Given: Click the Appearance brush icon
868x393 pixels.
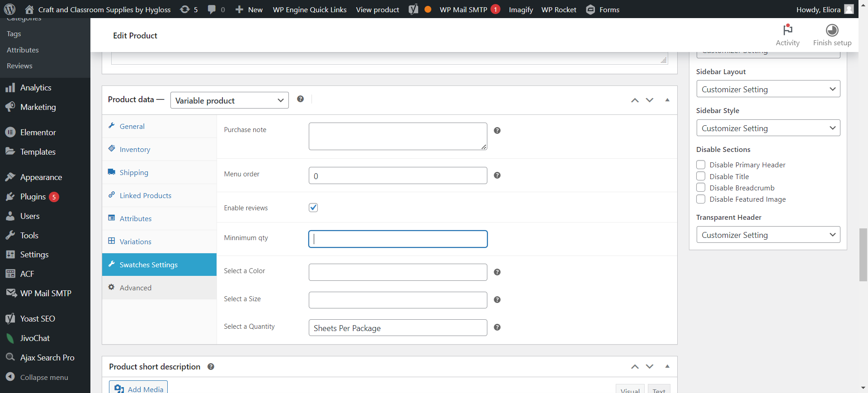Looking at the screenshot, I should [x=10, y=177].
